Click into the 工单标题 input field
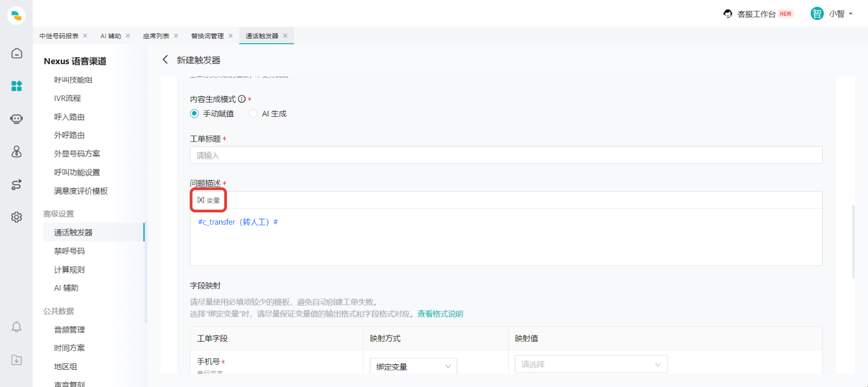 pyautogui.click(x=506, y=156)
